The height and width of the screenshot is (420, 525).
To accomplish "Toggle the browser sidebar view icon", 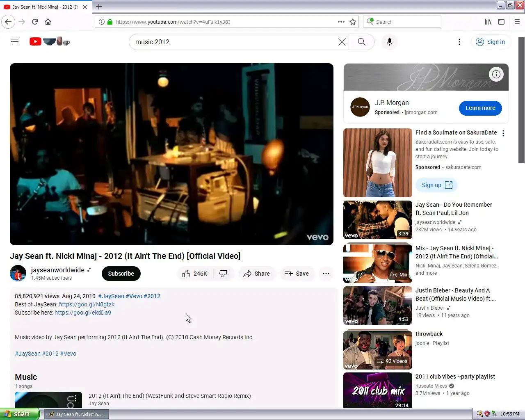I will click(x=501, y=22).
